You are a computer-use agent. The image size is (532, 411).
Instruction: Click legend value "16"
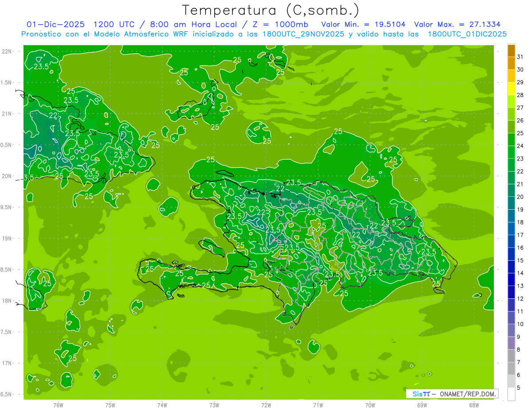click(x=520, y=248)
